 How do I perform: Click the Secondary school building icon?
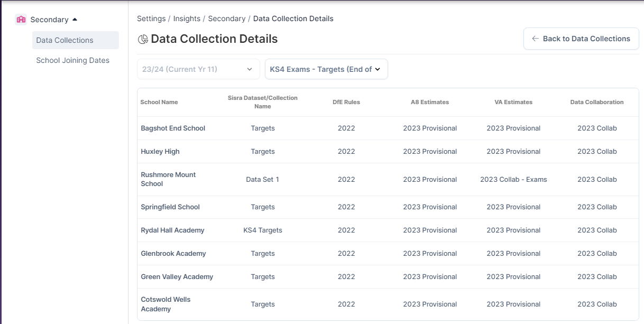coord(21,20)
